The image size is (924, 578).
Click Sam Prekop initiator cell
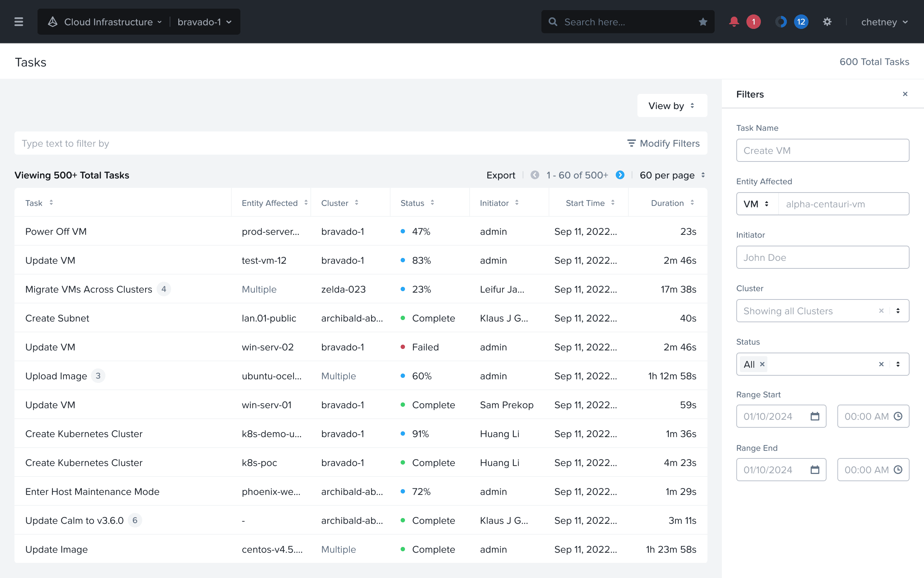[x=506, y=405]
